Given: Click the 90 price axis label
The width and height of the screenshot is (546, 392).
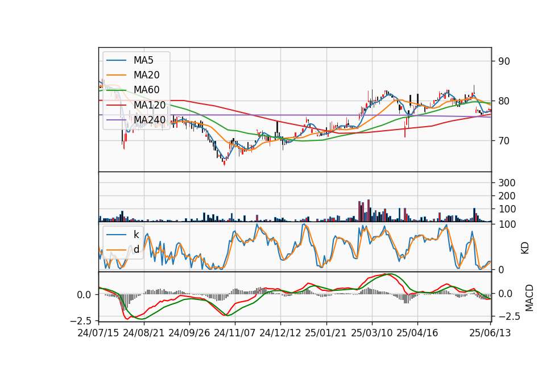Looking at the screenshot, I should tap(504, 61).
